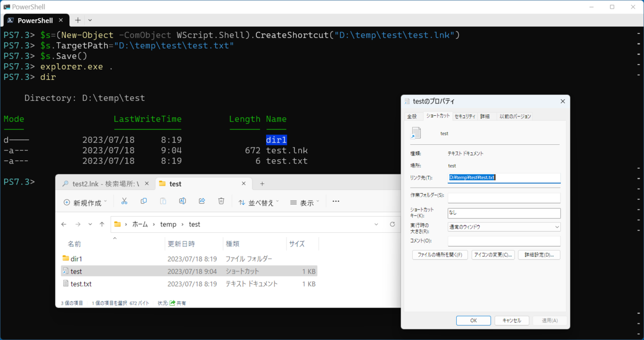Image resolution: width=644 pixels, height=340 pixels.
Task: Click the Paste clipboard icon in Explorer toolbar
Action: point(163,201)
